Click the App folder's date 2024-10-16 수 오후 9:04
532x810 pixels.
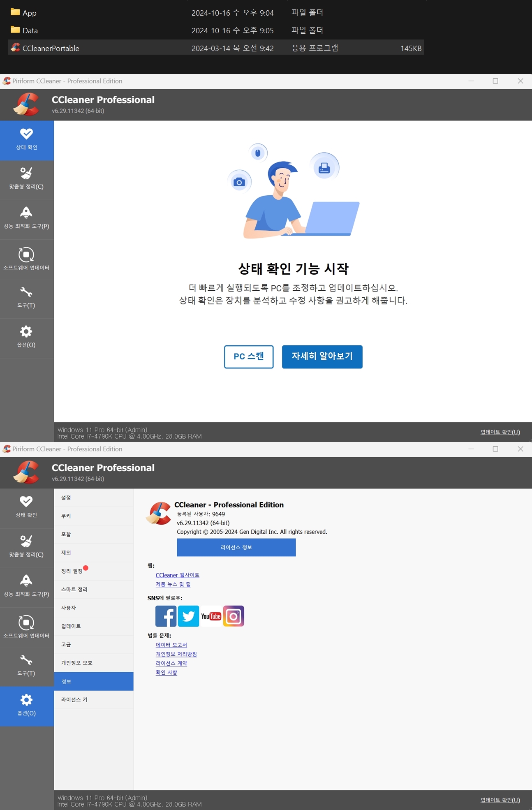pos(232,13)
